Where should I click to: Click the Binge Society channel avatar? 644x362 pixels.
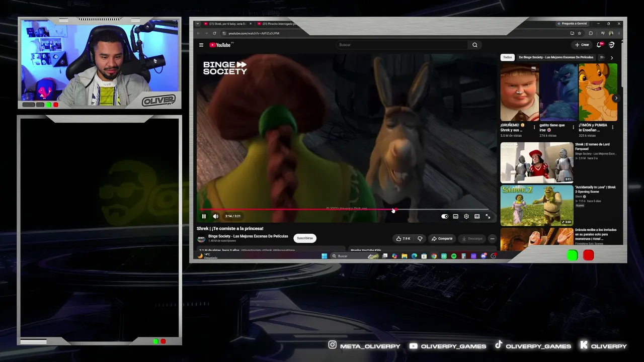pyautogui.click(x=201, y=238)
